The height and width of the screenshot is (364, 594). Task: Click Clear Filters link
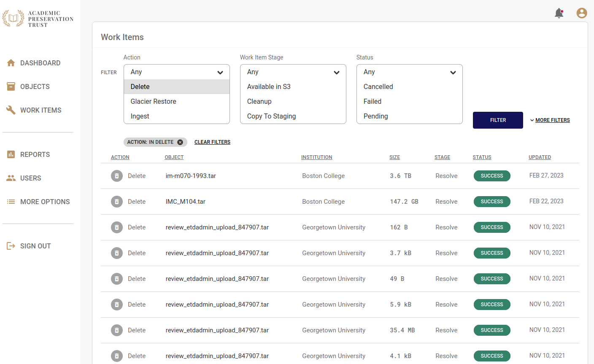(x=212, y=142)
